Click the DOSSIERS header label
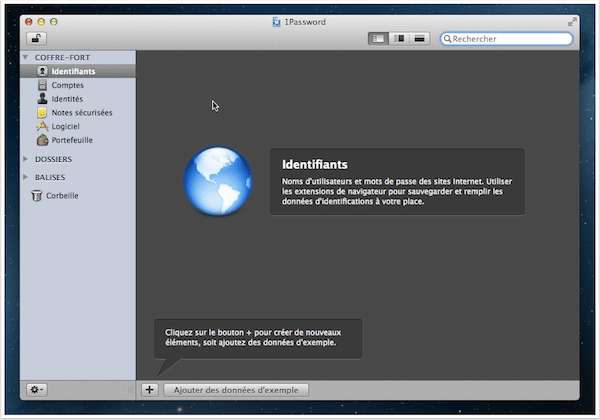Image resolution: width=600 pixels, height=420 pixels. pos(53,159)
